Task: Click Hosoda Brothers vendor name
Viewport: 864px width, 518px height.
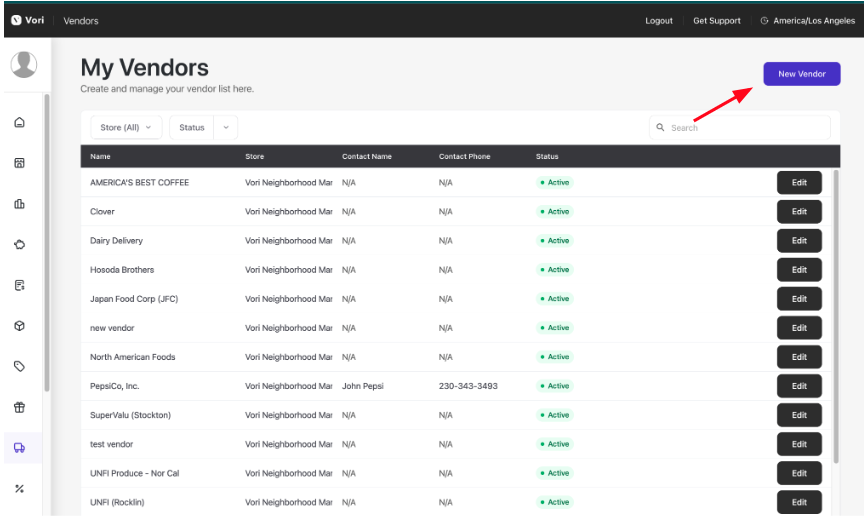Action: click(122, 269)
